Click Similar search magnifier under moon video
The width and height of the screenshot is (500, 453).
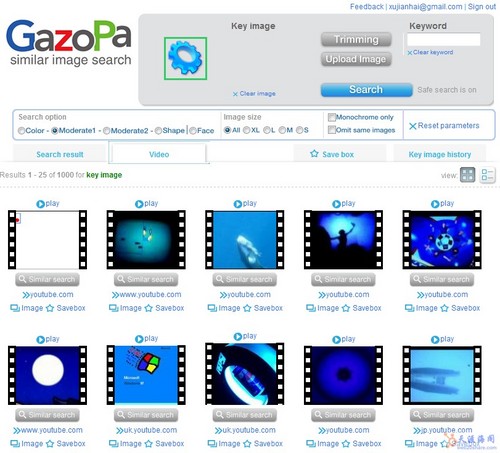[x=22, y=414]
